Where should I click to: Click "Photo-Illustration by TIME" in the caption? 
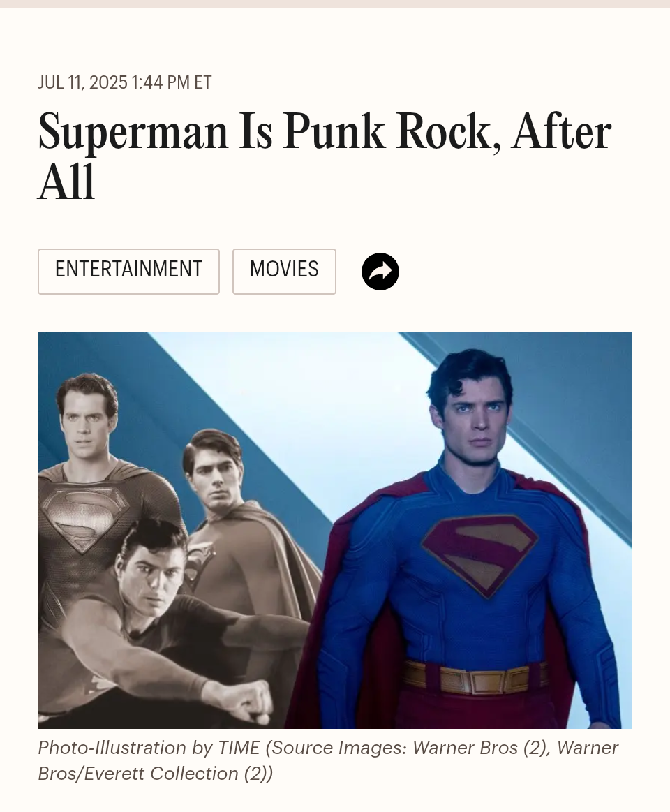pos(149,748)
